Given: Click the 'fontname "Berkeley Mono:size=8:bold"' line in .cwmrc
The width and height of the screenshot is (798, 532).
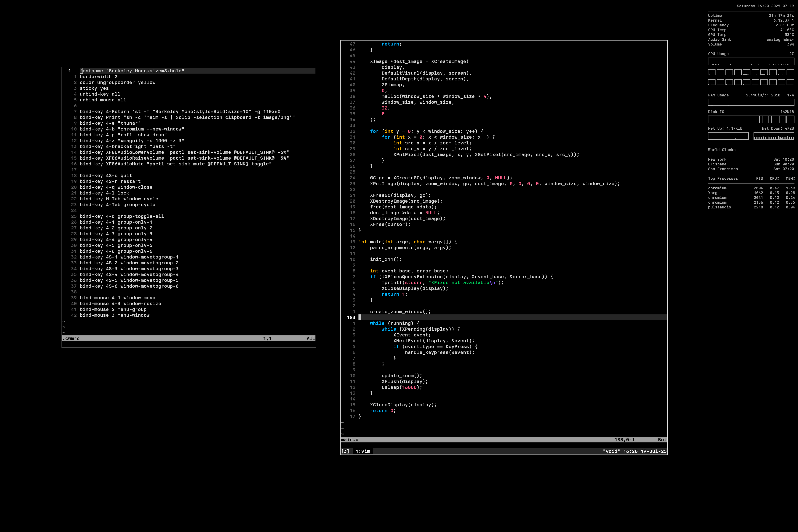Looking at the screenshot, I should pyautogui.click(x=132, y=71).
